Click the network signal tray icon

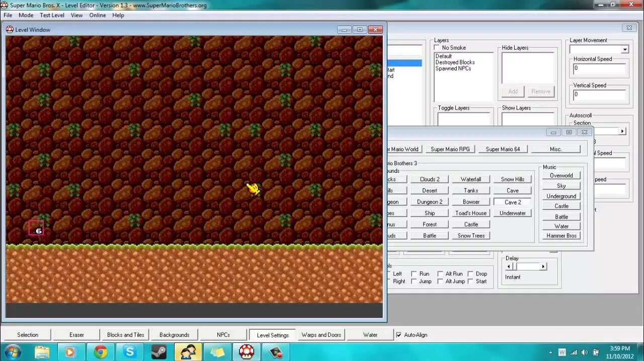[573, 352]
